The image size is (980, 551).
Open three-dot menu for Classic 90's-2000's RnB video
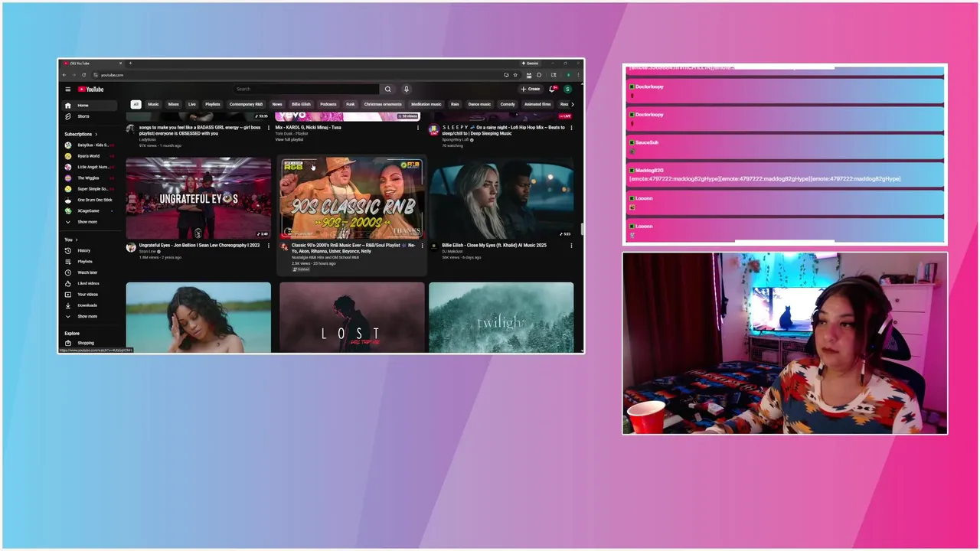[x=422, y=246]
